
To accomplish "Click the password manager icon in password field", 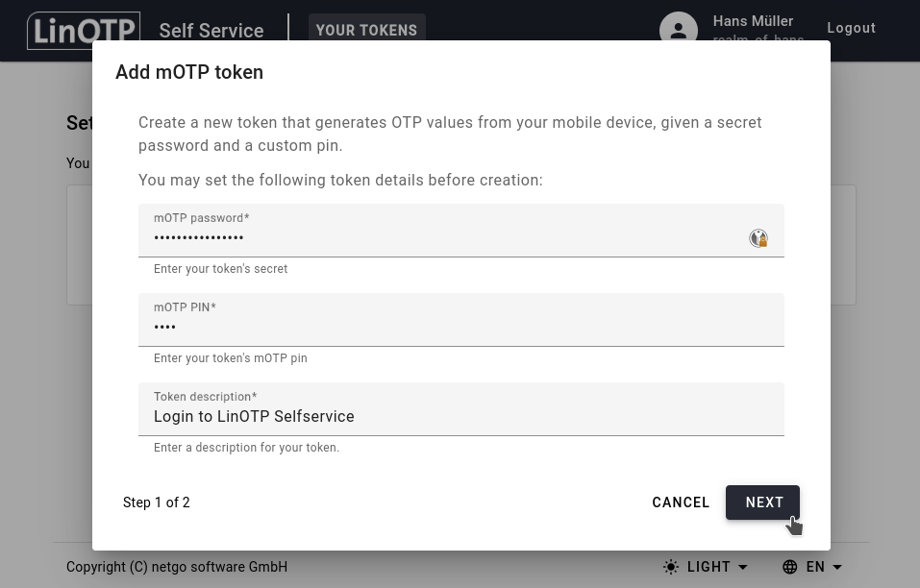I will 758,238.
